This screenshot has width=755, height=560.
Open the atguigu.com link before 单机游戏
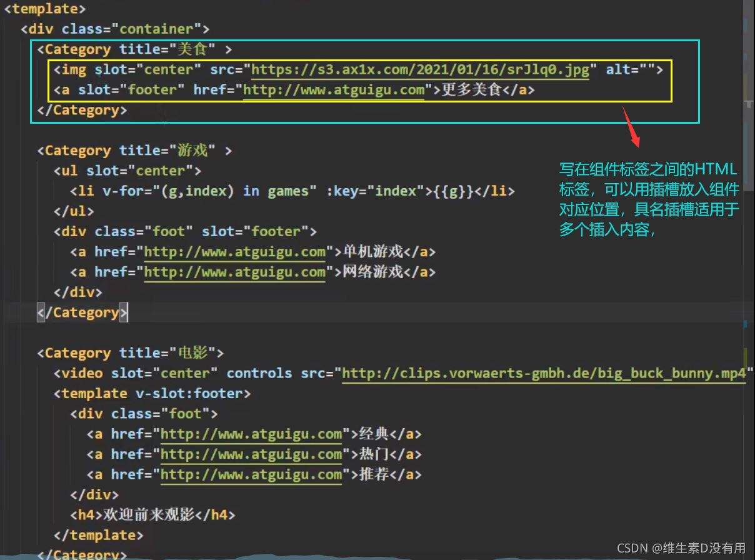point(235,251)
